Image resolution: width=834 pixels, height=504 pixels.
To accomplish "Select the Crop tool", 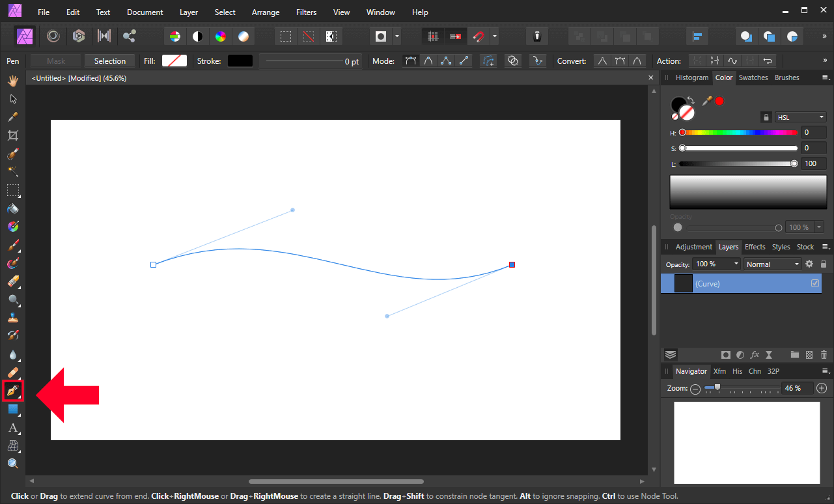I will (x=12, y=135).
